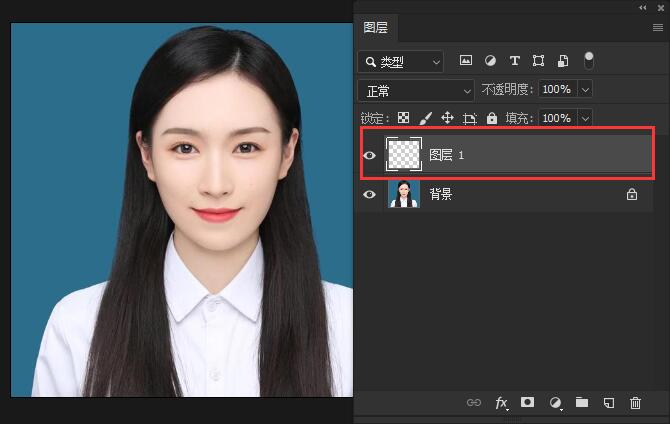Select the 背景 layer name

click(x=441, y=194)
